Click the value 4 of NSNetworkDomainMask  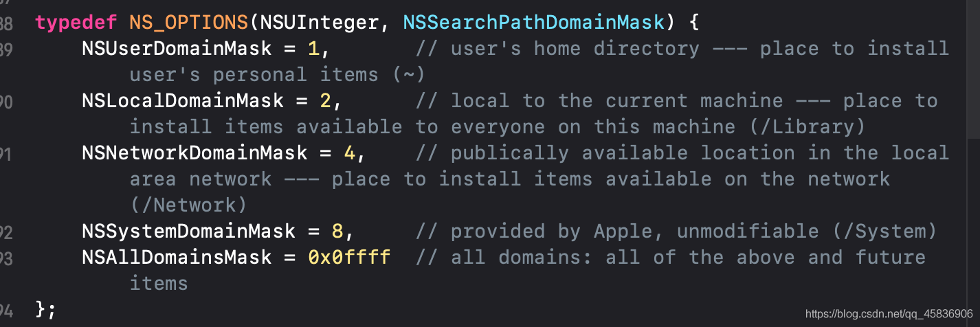coord(349,153)
